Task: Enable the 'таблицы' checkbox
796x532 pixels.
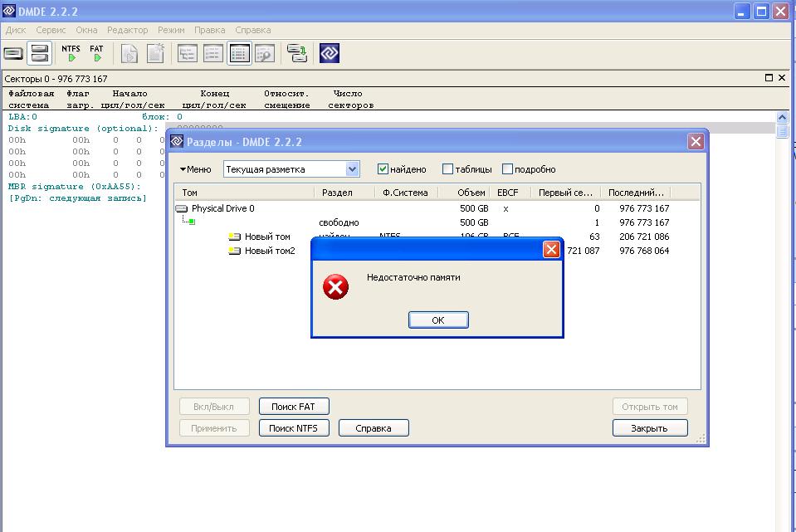Action: coord(448,169)
